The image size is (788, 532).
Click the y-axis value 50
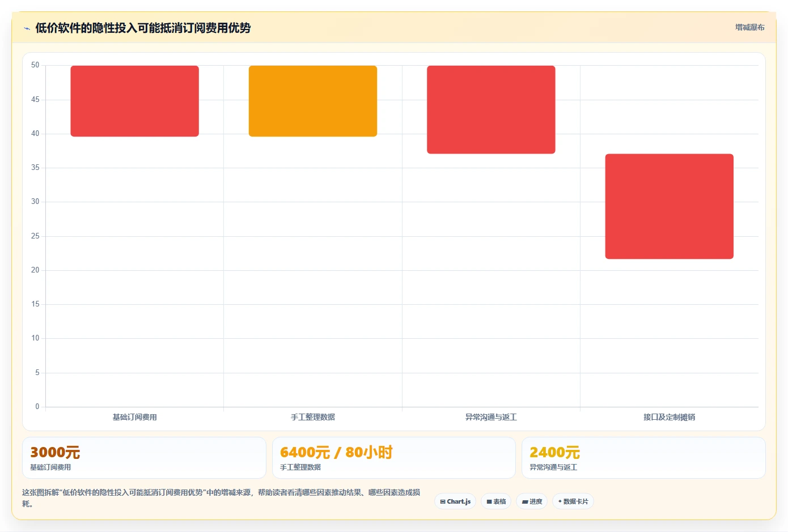click(35, 65)
